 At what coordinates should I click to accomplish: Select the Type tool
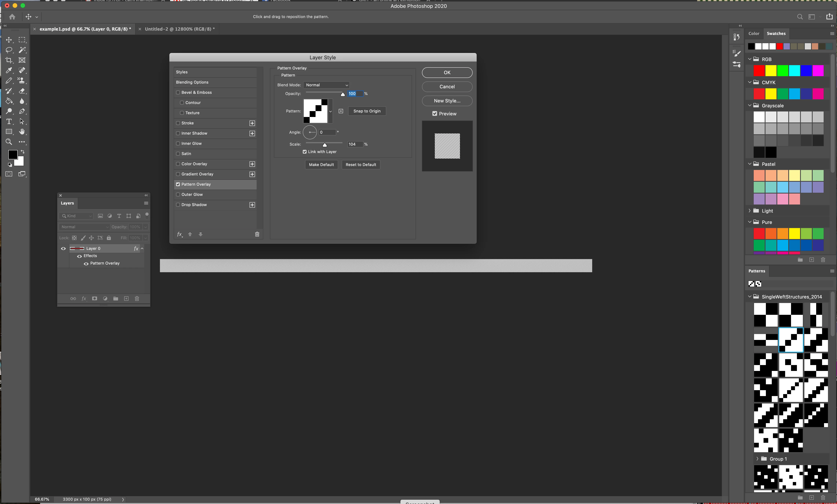[x=9, y=121]
